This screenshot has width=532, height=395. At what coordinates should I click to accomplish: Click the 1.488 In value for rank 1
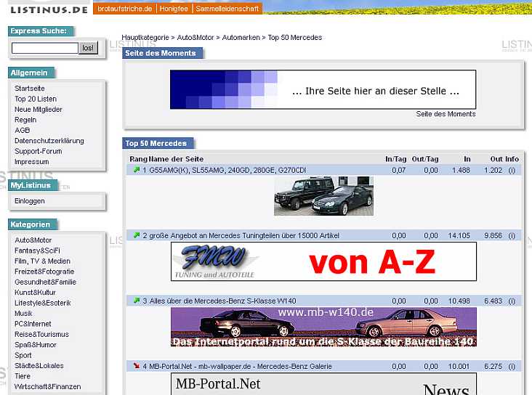point(461,170)
